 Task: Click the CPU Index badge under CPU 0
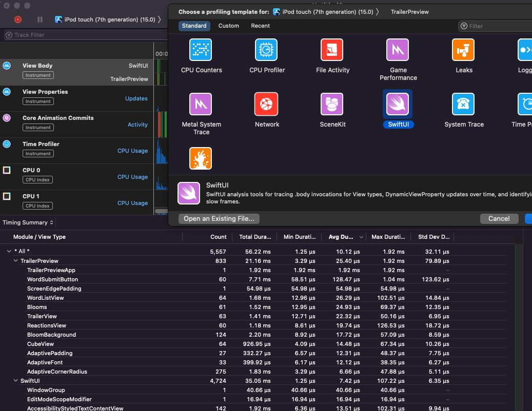[37, 179]
